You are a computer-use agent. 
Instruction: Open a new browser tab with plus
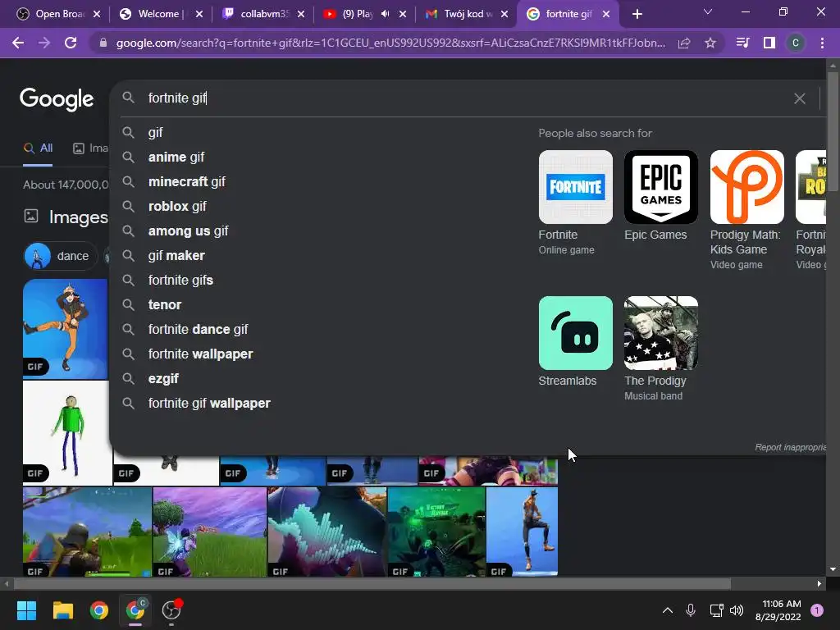637,14
